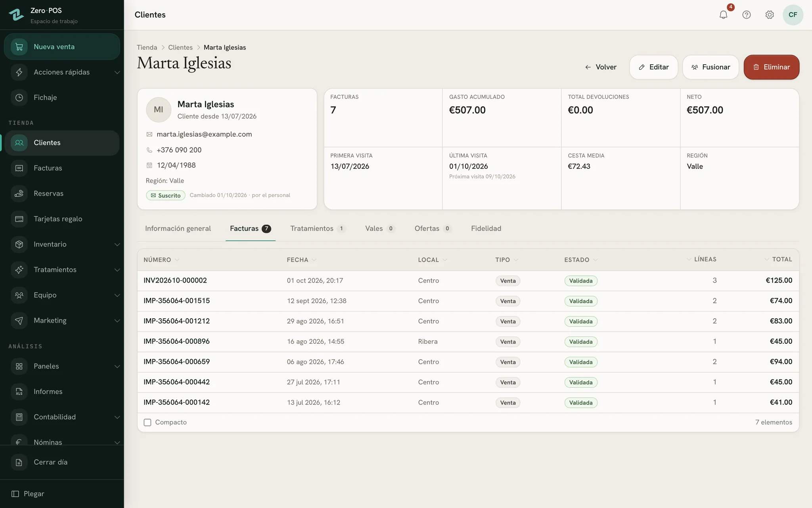Click the Cerrar día document icon

19,462
